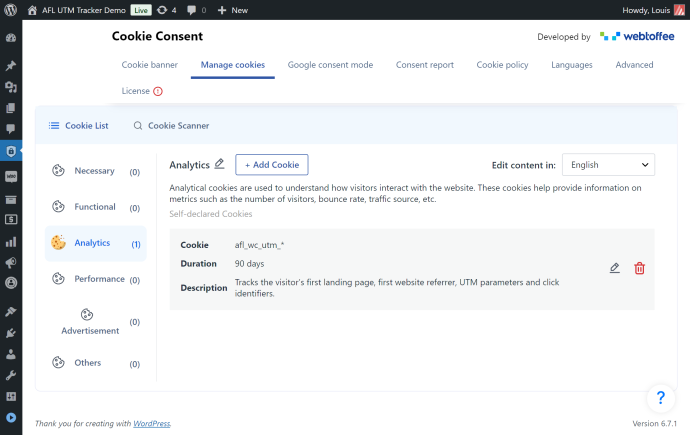The image size is (690, 435).
Task: Show the Cookie List sub-tab
Action: (x=78, y=126)
